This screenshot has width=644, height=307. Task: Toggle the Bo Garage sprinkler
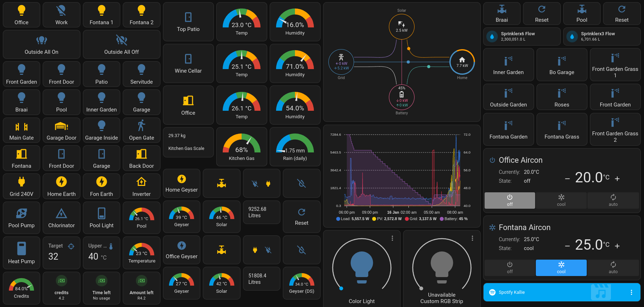point(561,64)
